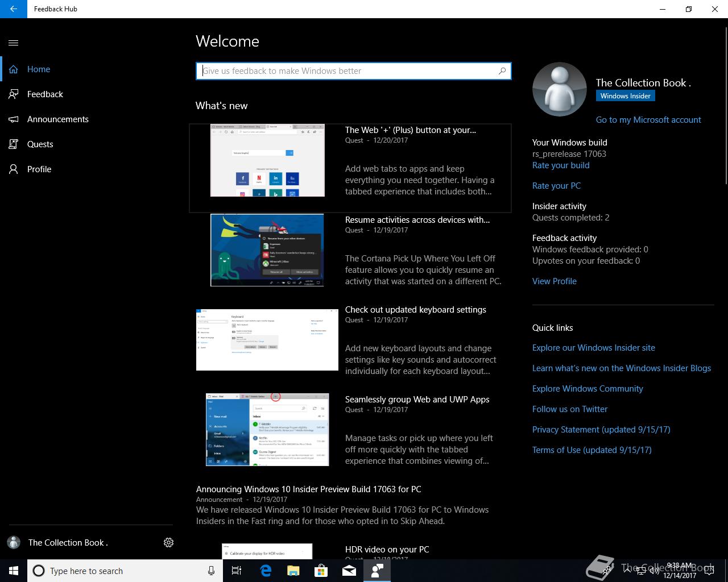Click Explore Windows Community link
The height and width of the screenshot is (582, 728).
(588, 389)
